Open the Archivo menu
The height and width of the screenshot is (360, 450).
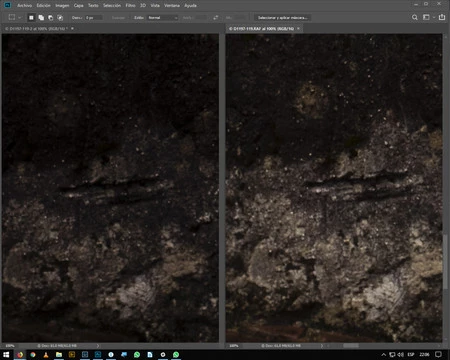(24, 5)
